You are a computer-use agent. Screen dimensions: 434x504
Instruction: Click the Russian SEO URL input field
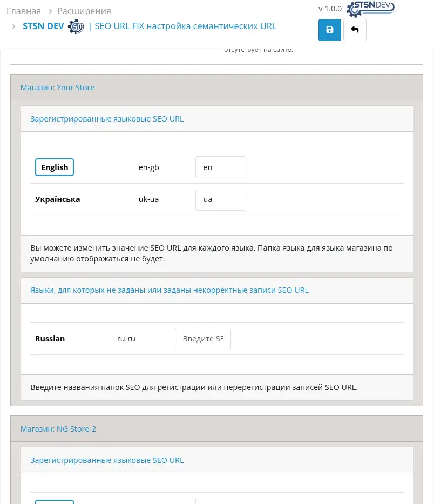click(202, 339)
